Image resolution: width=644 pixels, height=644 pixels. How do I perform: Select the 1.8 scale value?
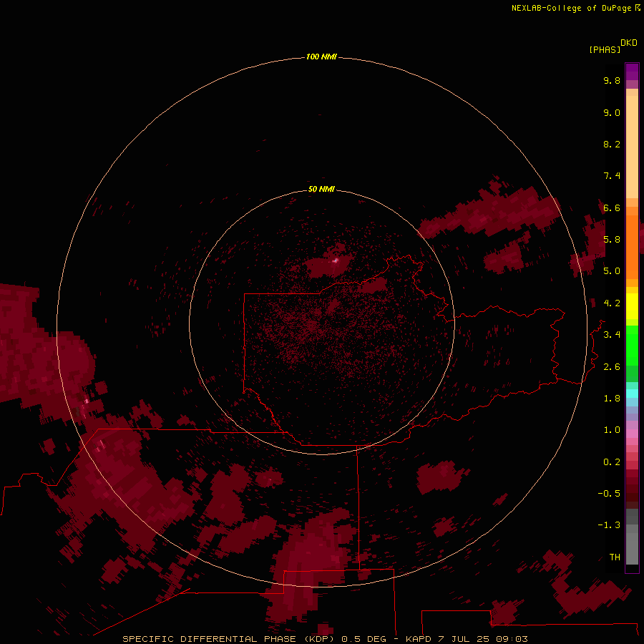point(612,399)
